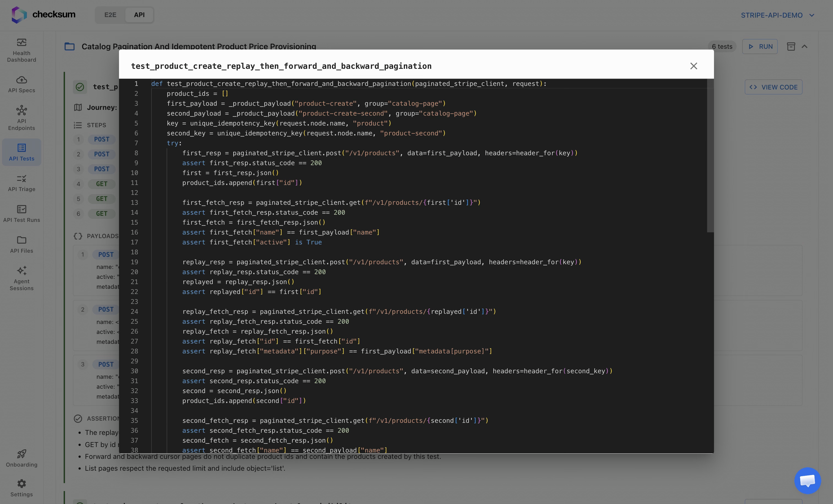Image resolution: width=833 pixels, height=504 pixels.
Task: Select step 4 GET badge
Action: pyautogui.click(x=102, y=184)
